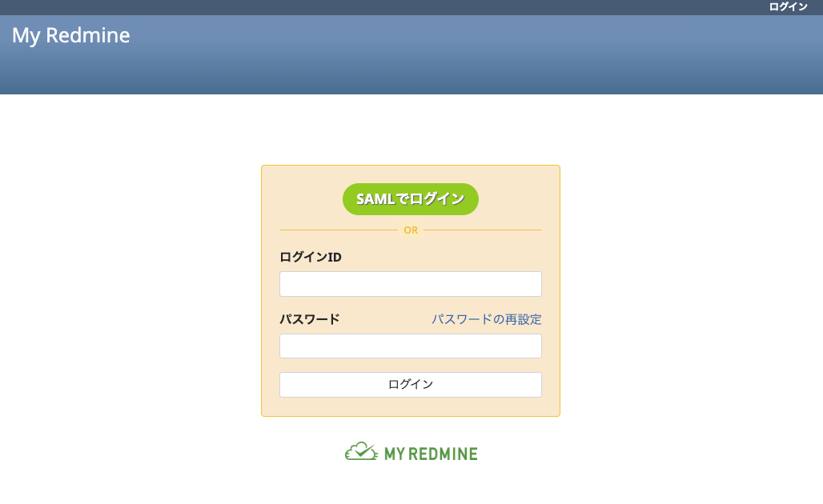The width and height of the screenshot is (823, 504).
Task: Click the ログインID field label
Action: click(311, 257)
